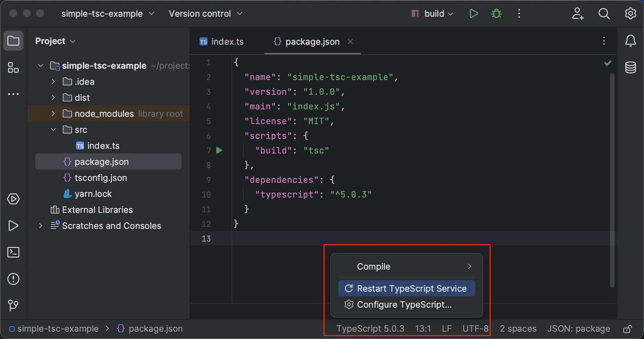644x339 pixels.
Task: Open the Git tool window
Action: tap(13, 305)
